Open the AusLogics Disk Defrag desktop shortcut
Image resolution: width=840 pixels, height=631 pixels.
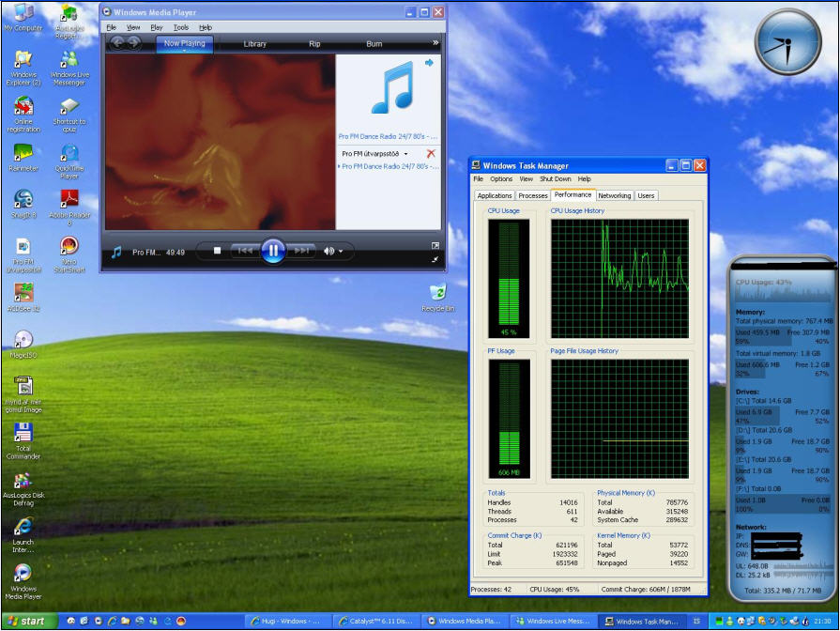[x=23, y=489]
